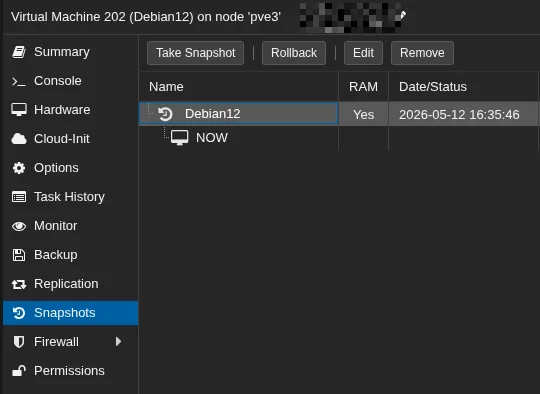Image resolution: width=540 pixels, height=394 pixels.
Task: Click the snapshot icon beside Debian12 row
Action: pos(165,114)
